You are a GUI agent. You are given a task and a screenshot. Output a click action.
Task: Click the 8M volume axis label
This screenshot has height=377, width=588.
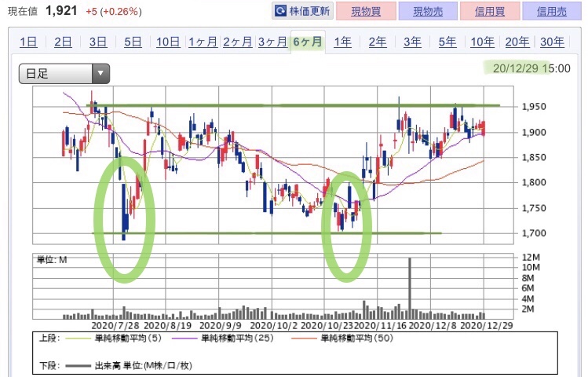click(x=528, y=278)
